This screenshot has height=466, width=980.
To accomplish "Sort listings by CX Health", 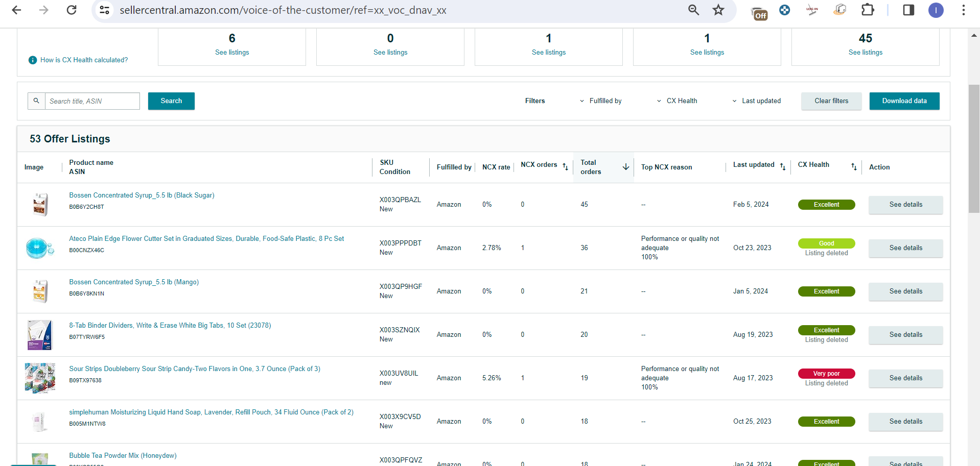I will coord(854,166).
